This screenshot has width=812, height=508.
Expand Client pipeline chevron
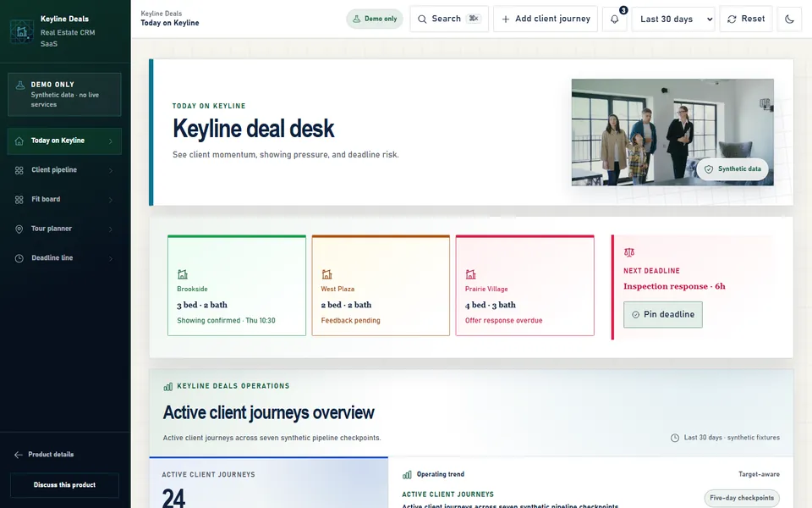pyautogui.click(x=110, y=170)
